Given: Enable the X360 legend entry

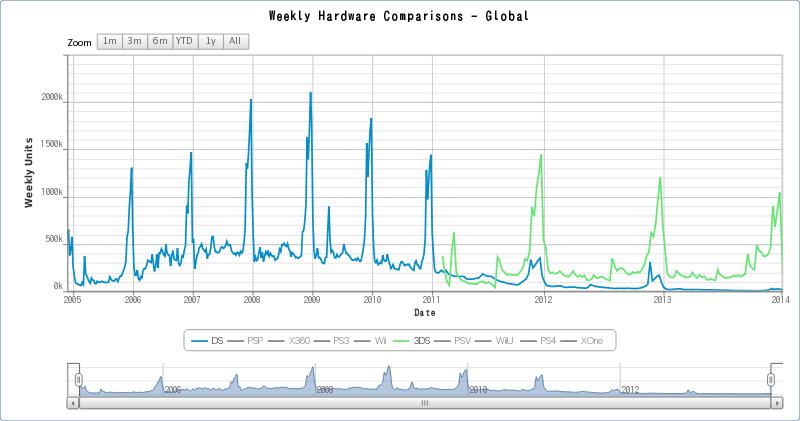Looking at the screenshot, I should (289, 340).
